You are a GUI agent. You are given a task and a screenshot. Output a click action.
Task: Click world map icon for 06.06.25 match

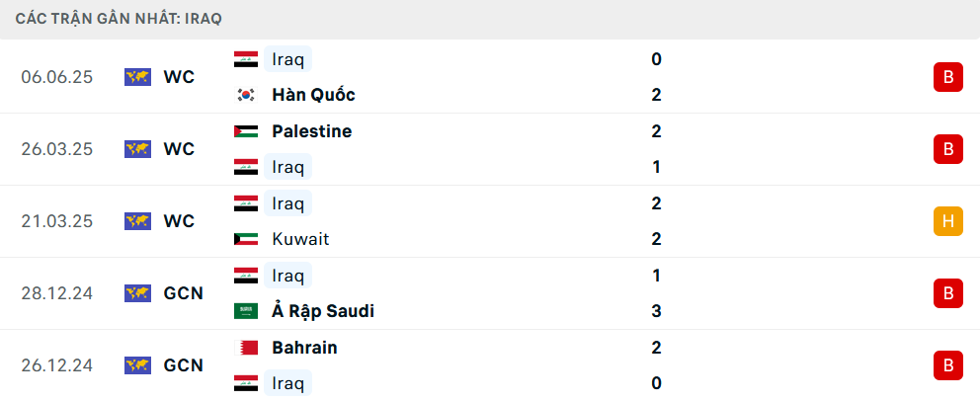137,77
